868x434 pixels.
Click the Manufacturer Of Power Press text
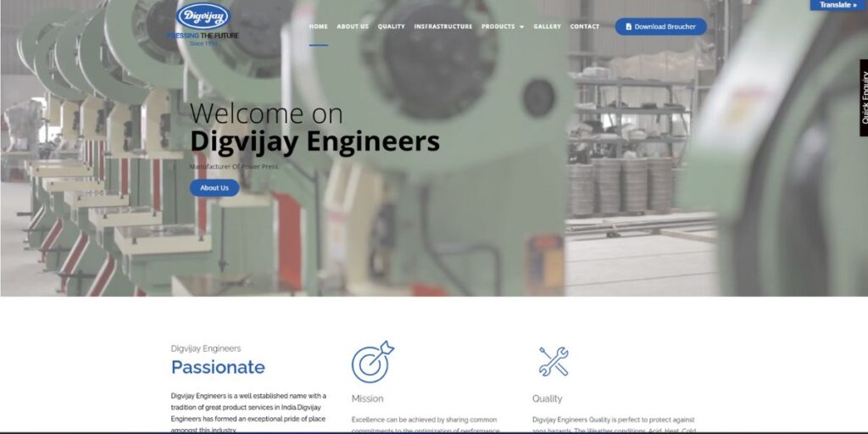[x=234, y=167]
